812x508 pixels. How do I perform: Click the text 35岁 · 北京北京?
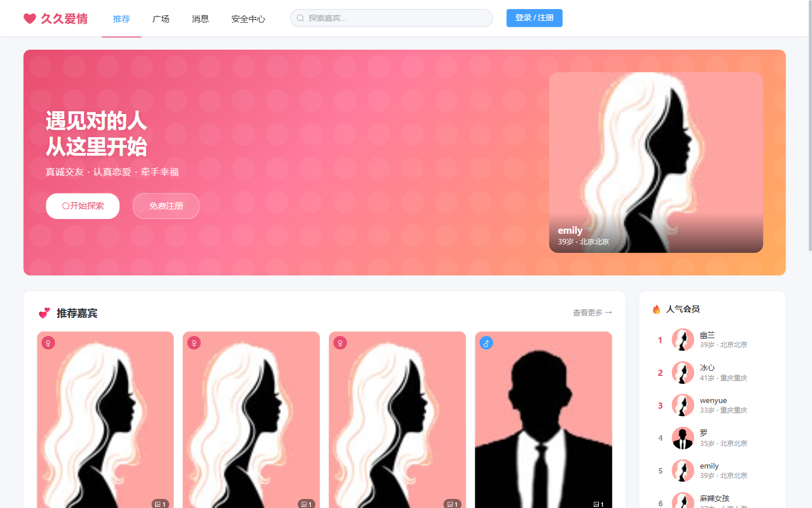(723, 444)
